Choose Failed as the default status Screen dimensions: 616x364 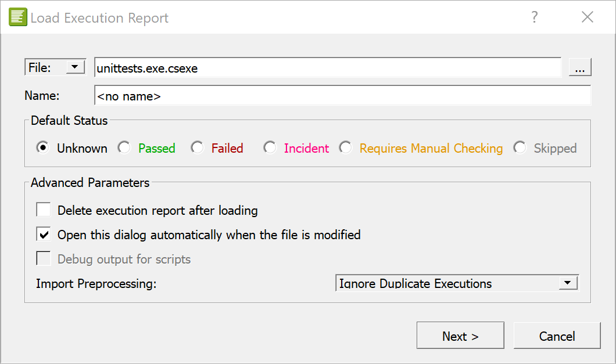[x=198, y=148]
